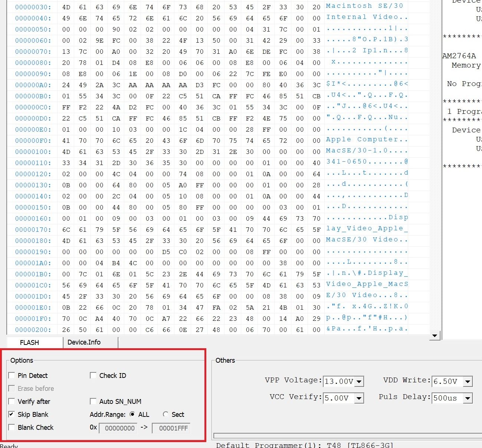This screenshot has width=482, height=448.
Task: Switch to the FLASH tab
Action: (x=29, y=343)
